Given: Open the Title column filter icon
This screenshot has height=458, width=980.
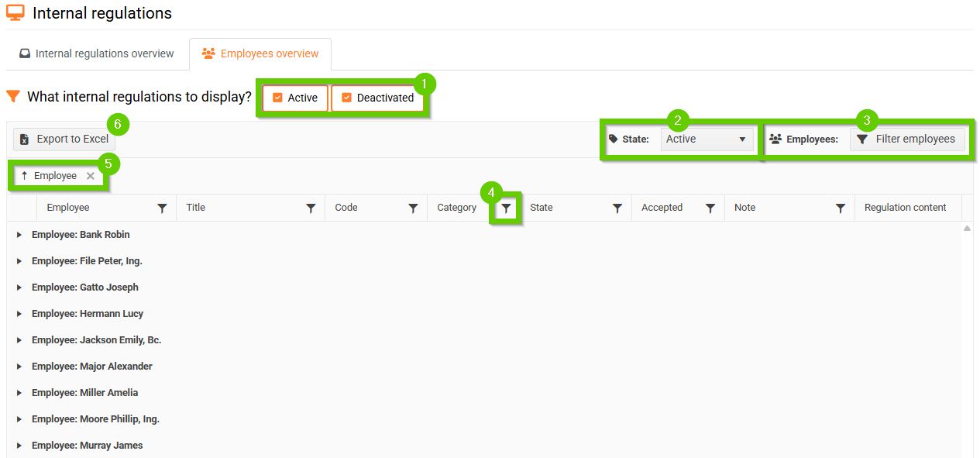Looking at the screenshot, I should pos(311,208).
